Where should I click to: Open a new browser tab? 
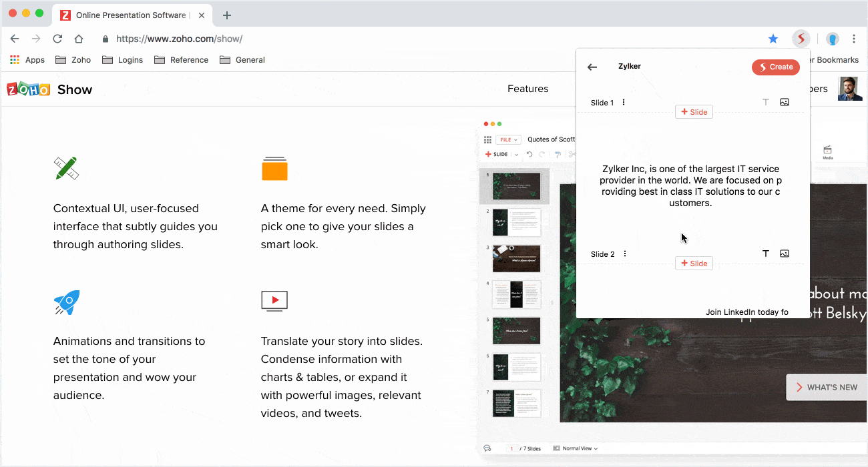click(227, 15)
